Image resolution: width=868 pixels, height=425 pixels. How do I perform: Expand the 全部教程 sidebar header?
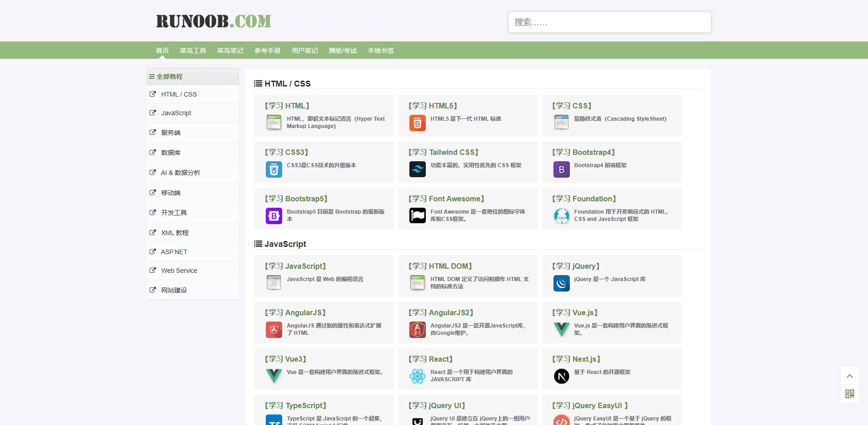192,77
